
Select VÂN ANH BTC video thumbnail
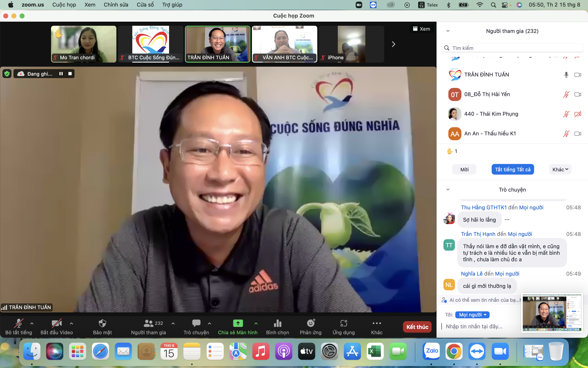pos(285,44)
